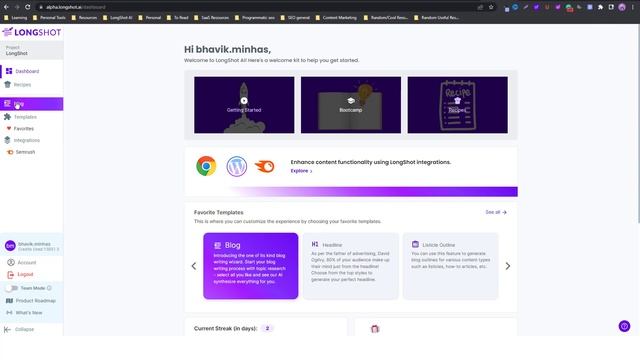Open the To Read bookmarks folder
The image size is (640, 360).
[x=178, y=18]
